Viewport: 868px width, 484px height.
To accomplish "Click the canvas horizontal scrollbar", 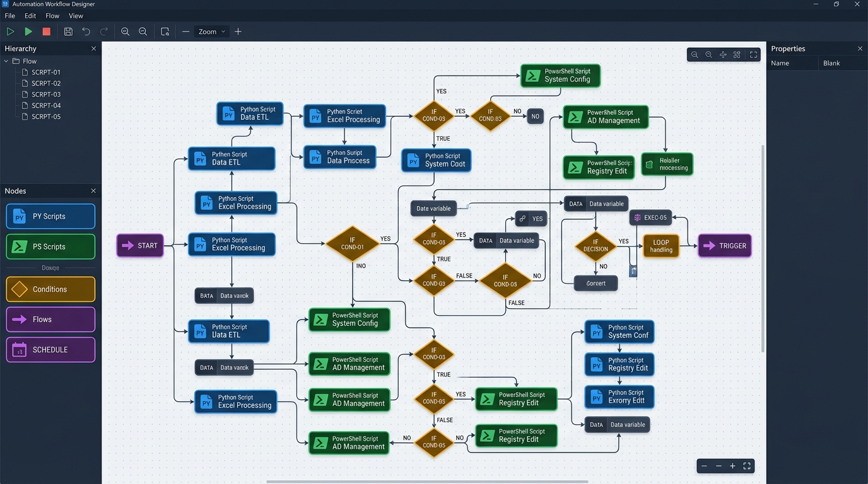I will pos(427,481).
